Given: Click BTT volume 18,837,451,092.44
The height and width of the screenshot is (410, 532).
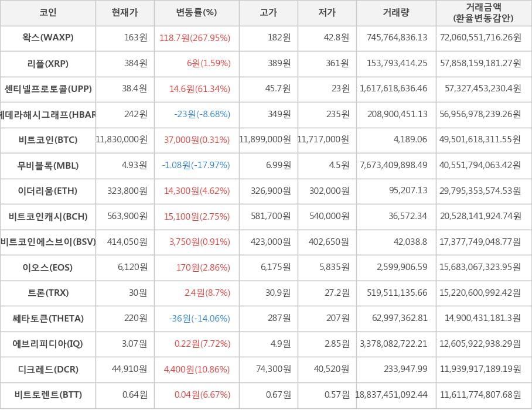Looking at the screenshot, I should tap(391, 395).
